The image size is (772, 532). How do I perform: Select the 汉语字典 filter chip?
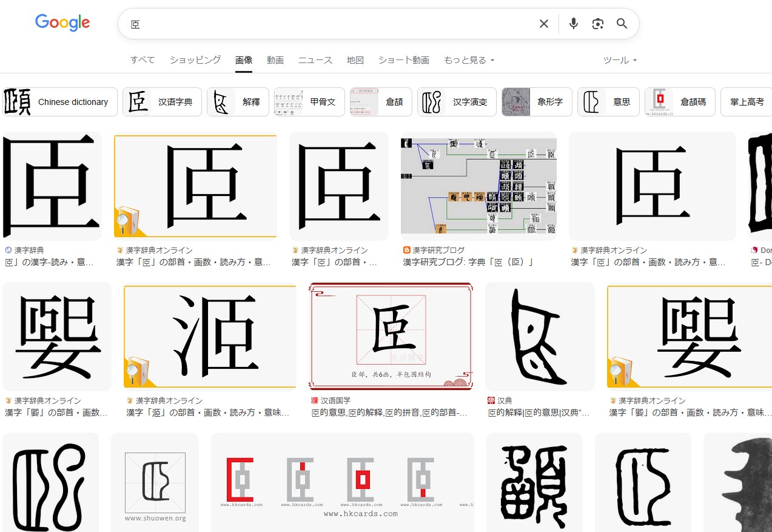pos(162,102)
